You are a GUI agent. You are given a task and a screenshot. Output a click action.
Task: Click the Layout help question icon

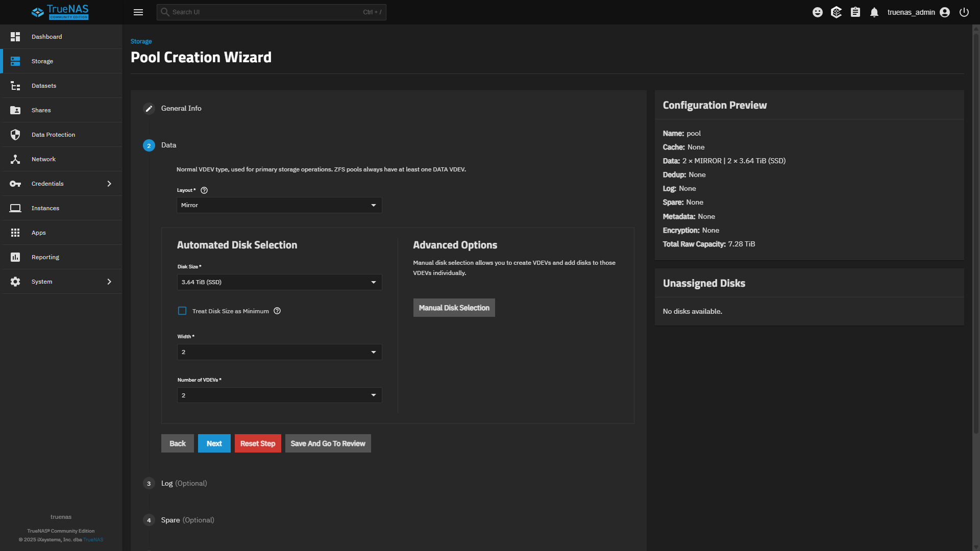click(204, 190)
